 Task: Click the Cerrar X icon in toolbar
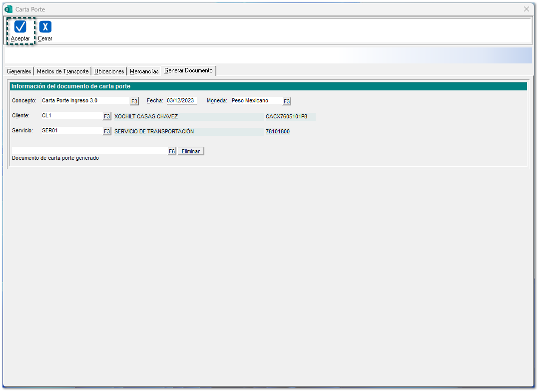(x=45, y=27)
